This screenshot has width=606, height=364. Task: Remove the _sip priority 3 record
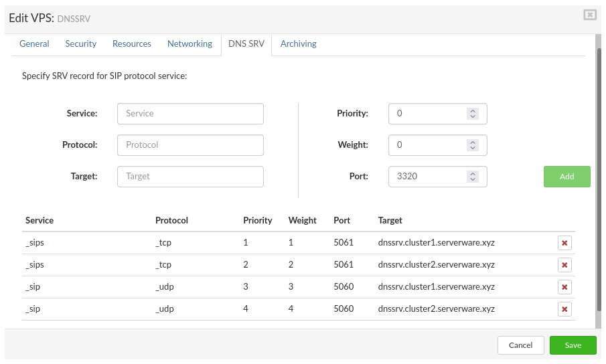pyautogui.click(x=564, y=287)
